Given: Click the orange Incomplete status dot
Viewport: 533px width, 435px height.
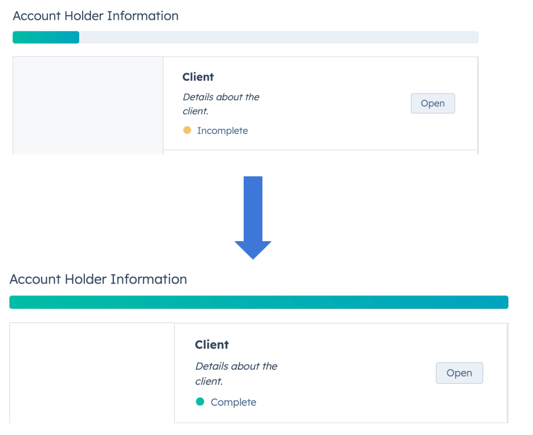Looking at the screenshot, I should pos(187,130).
